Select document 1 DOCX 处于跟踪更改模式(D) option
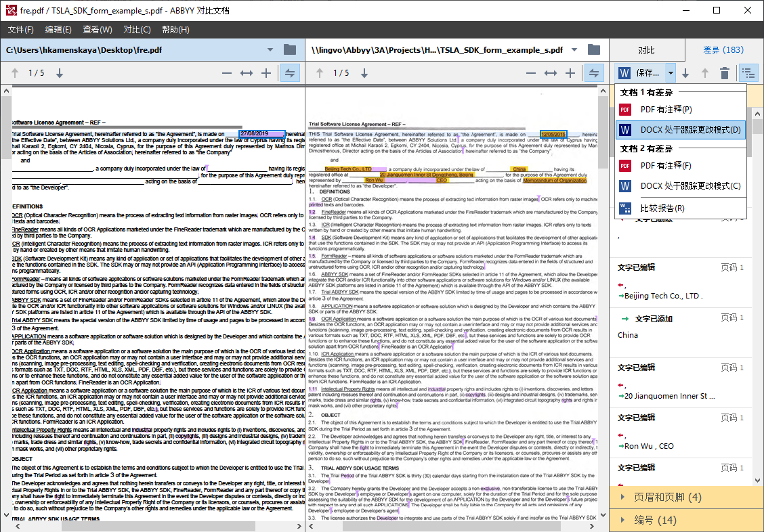764x532 pixels. click(x=689, y=129)
